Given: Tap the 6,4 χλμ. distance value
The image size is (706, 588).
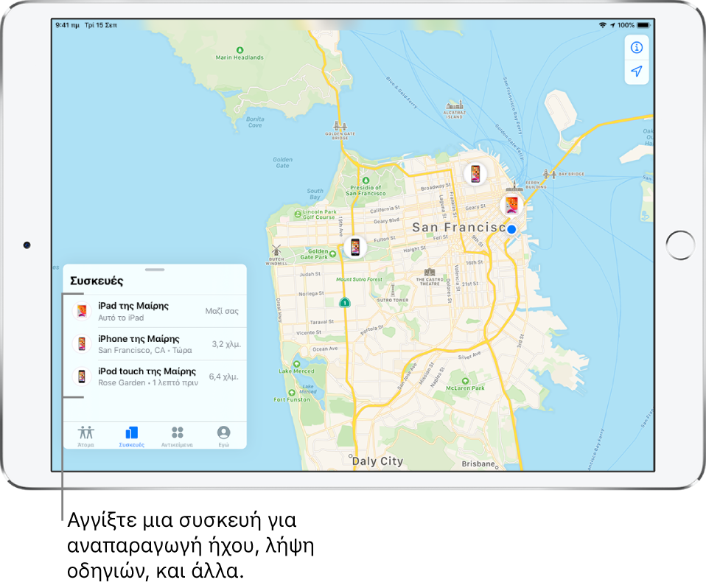Looking at the screenshot, I should click(x=224, y=377).
